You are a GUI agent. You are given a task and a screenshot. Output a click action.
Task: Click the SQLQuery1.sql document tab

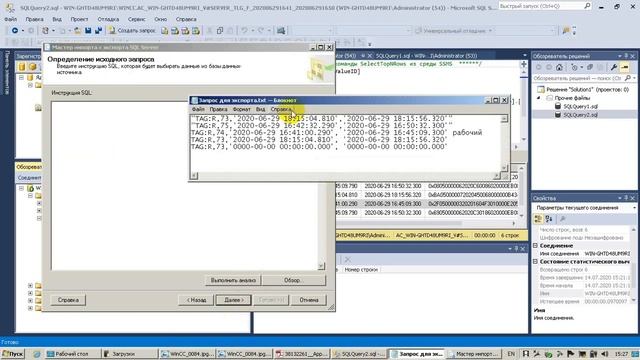coord(425,56)
